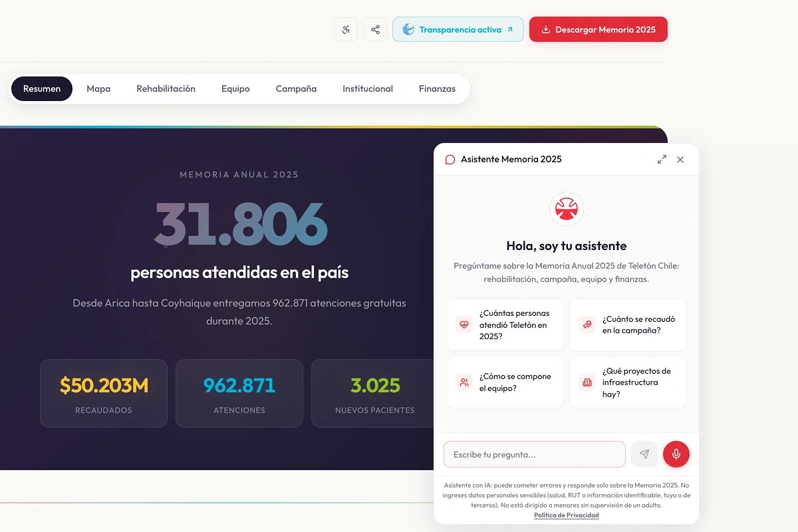798x532 pixels.
Task: Ask how many people Teletón attended in 2025
Action: (x=505, y=325)
